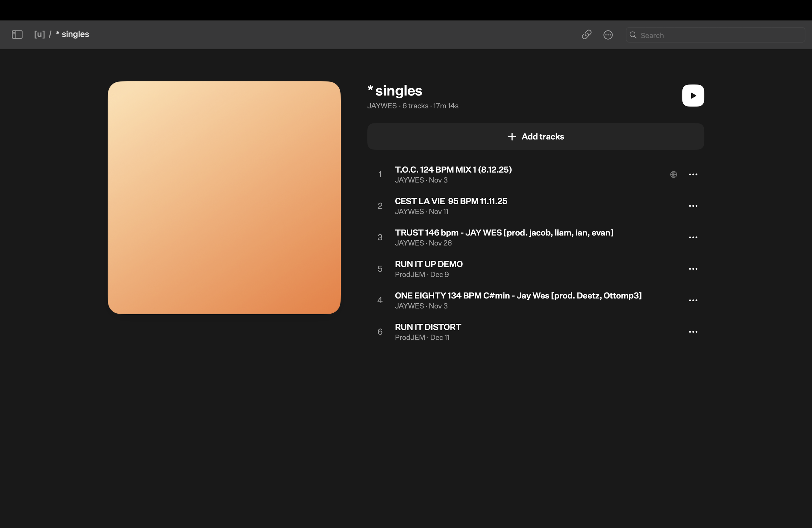
Task: Open the header more options circle icon
Action: [608, 35]
